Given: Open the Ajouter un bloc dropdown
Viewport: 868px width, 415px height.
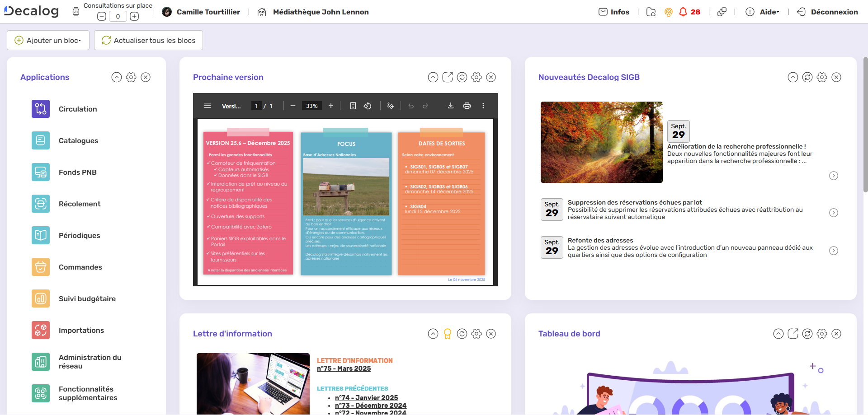Looking at the screenshot, I should pyautogui.click(x=48, y=40).
